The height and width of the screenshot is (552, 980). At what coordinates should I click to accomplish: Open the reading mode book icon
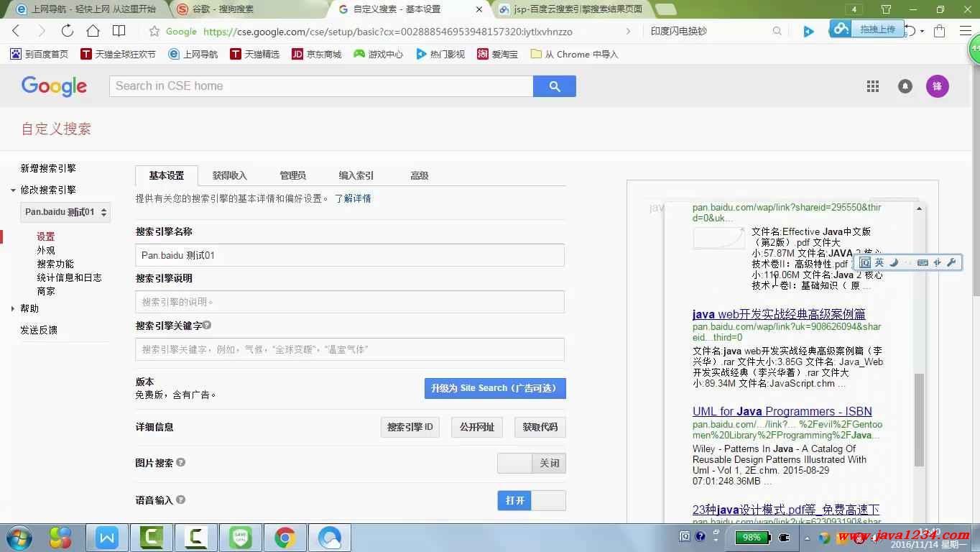coord(119,31)
